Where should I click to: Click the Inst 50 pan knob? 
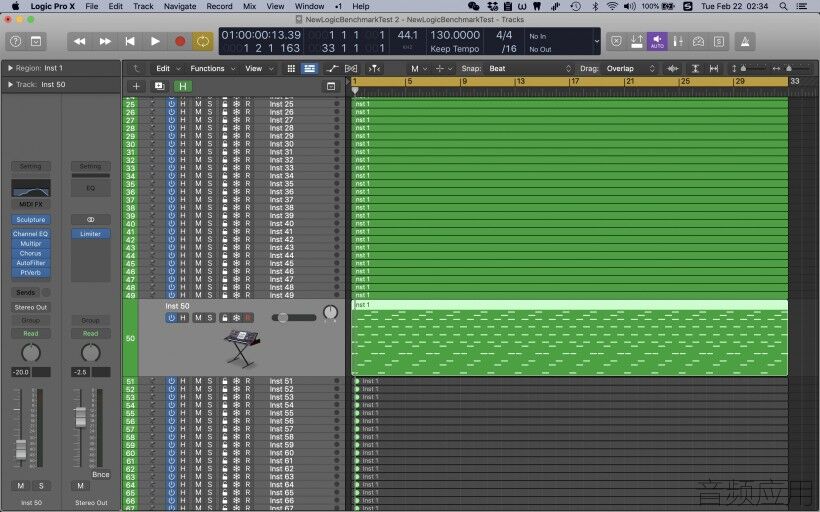330,313
